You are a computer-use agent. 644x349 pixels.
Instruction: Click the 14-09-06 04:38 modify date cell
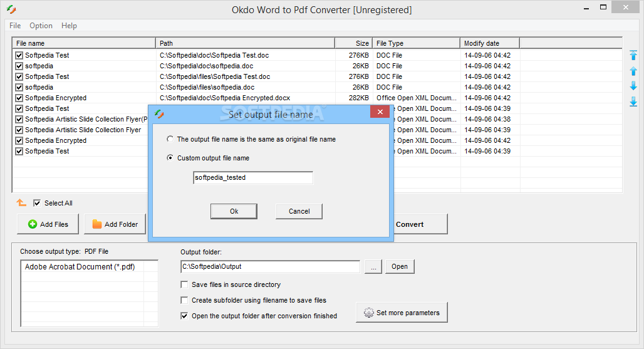tap(487, 119)
